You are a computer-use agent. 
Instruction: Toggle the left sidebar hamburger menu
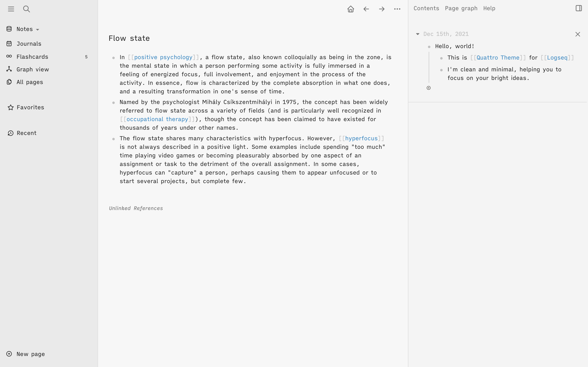click(x=11, y=9)
